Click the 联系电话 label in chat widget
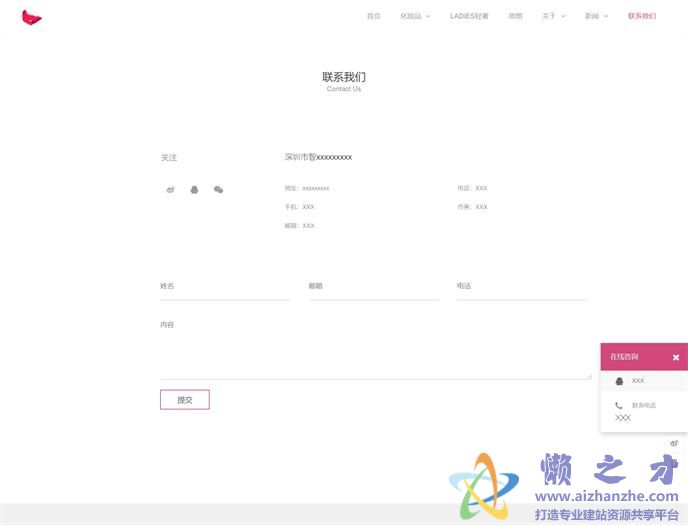 (644, 405)
